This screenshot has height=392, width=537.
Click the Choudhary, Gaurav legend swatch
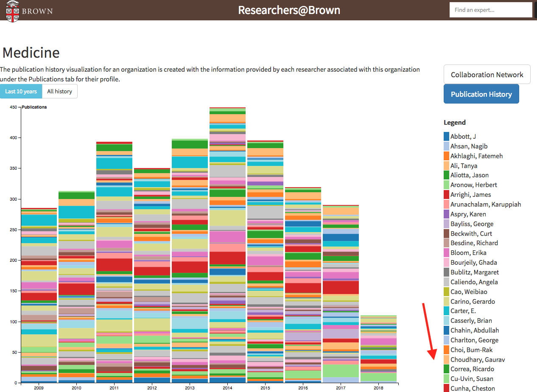coord(446,360)
